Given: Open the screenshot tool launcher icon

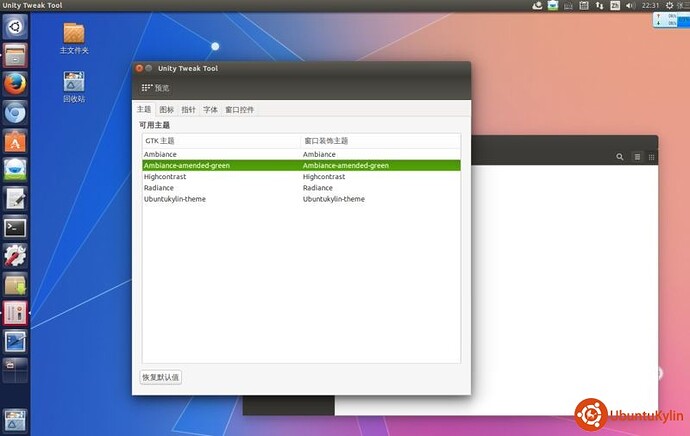Looking at the screenshot, I should (x=15, y=342).
